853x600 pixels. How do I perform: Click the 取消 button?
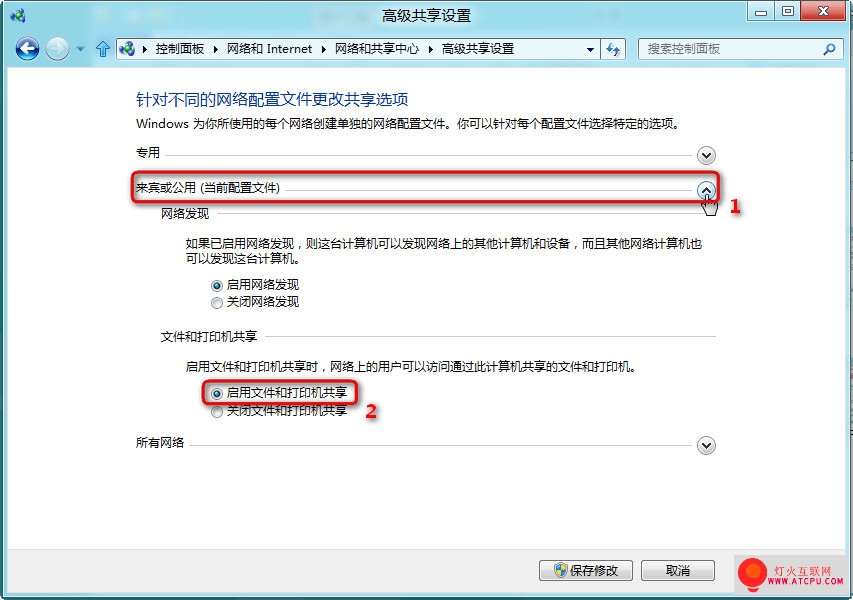pos(678,570)
